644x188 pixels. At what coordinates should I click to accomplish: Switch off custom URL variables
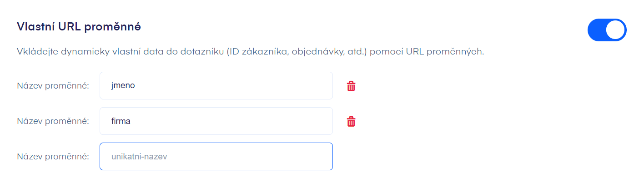click(607, 30)
